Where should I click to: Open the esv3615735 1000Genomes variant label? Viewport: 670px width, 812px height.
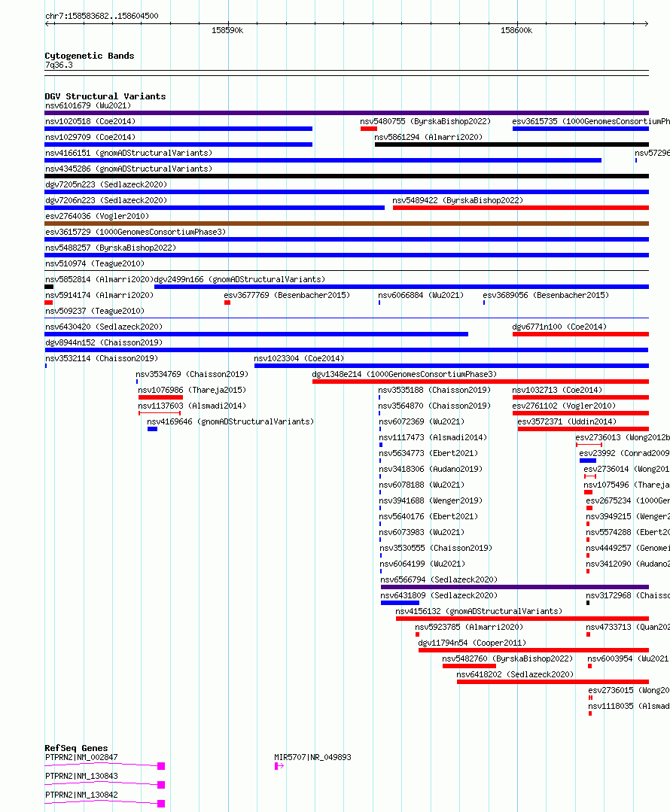591,121
